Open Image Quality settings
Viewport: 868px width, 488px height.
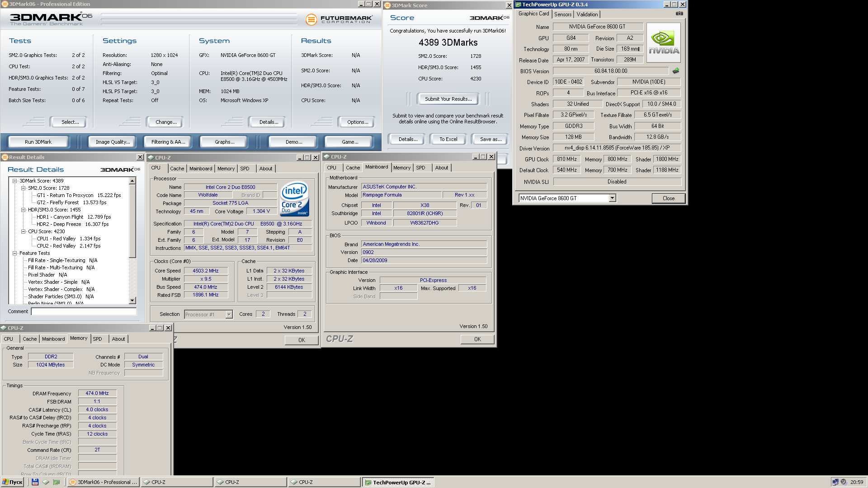click(113, 142)
